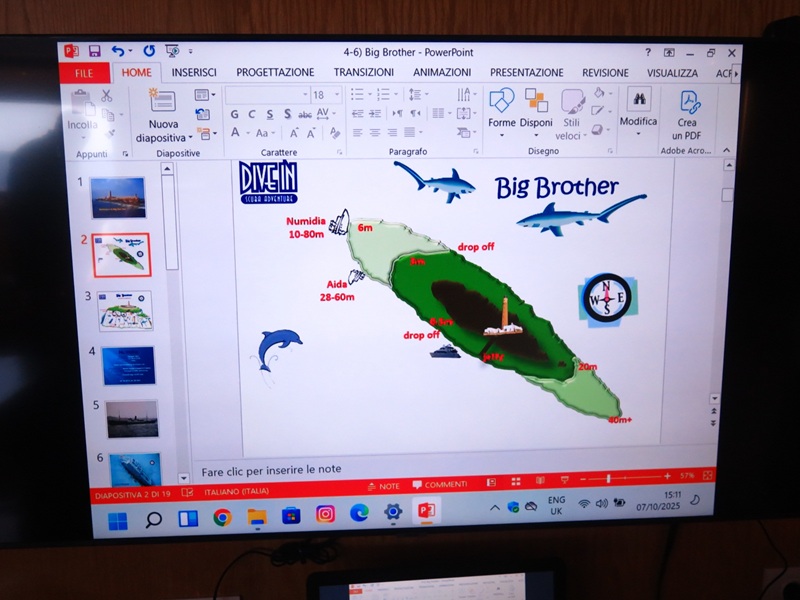Click the Save icon in quick access toolbar
This screenshot has width=800, height=600.
(x=95, y=51)
